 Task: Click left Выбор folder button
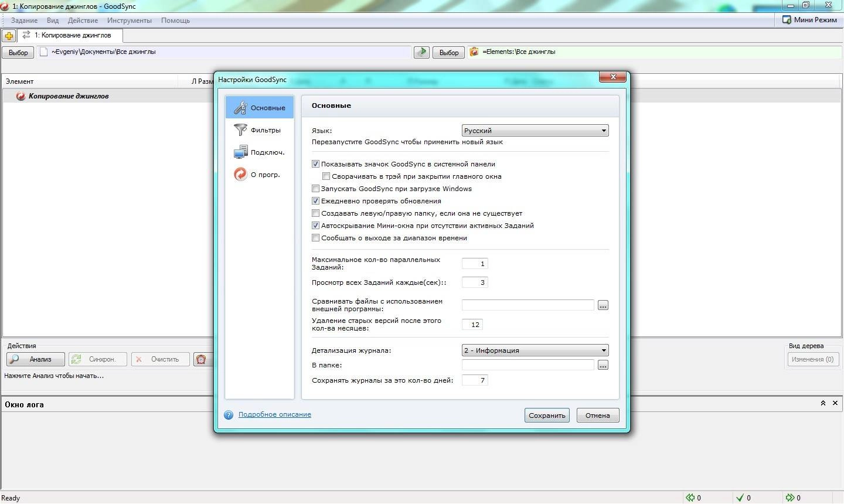tap(18, 52)
